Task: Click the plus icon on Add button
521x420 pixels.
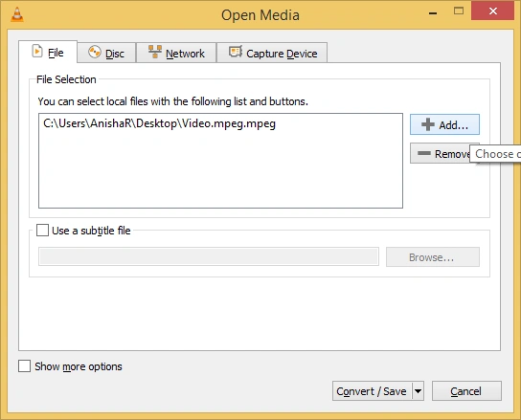Action: tap(428, 124)
